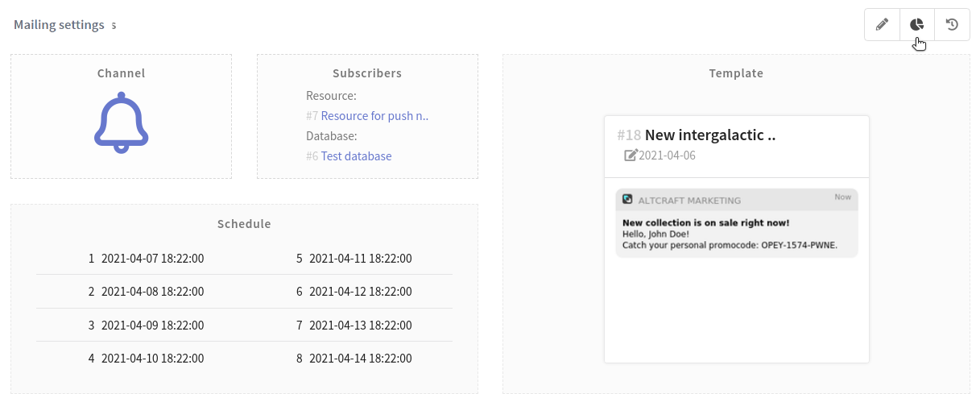The height and width of the screenshot is (394, 980).
Task: Select schedule entry 2021-04-07 18:22:00
Action: click(152, 259)
